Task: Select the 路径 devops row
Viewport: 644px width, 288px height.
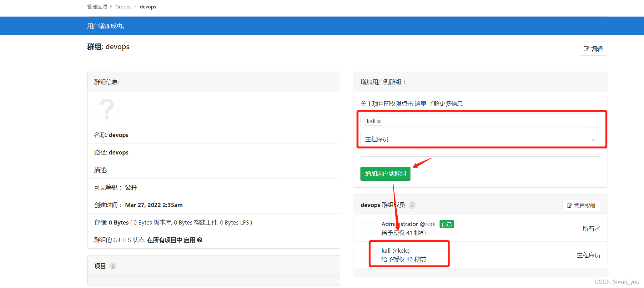Action: point(214,152)
